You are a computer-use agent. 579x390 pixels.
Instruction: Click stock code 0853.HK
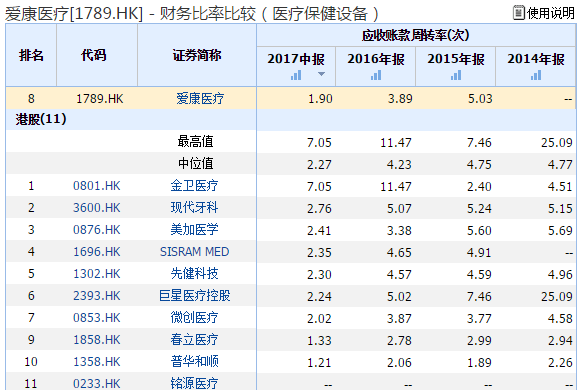tap(97, 318)
